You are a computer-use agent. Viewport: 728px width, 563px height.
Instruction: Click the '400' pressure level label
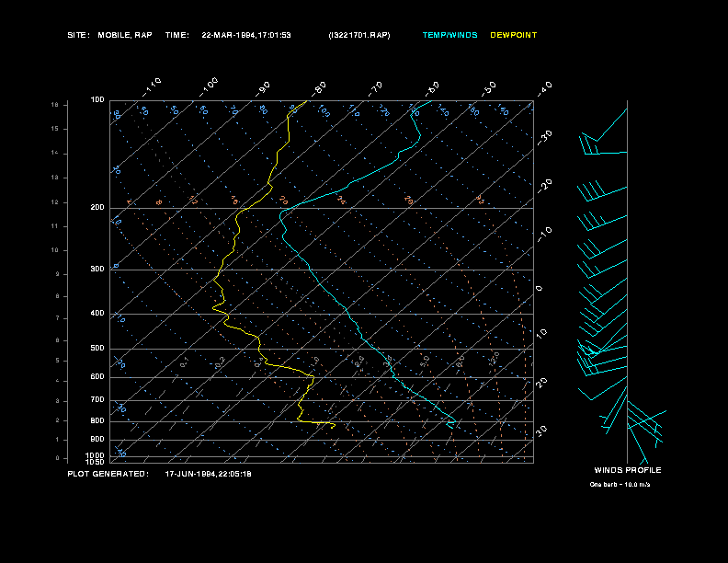[x=97, y=313]
